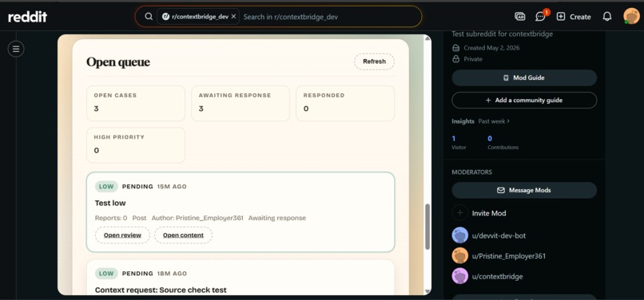
Task: Open u/devvit-dev-bot profile link
Action: click(x=499, y=236)
